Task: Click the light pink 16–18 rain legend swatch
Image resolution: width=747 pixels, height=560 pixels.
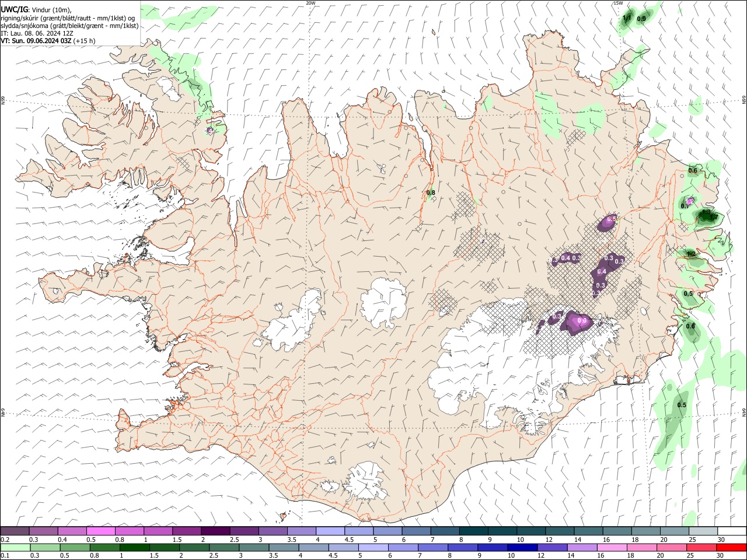Action: tap(612, 548)
